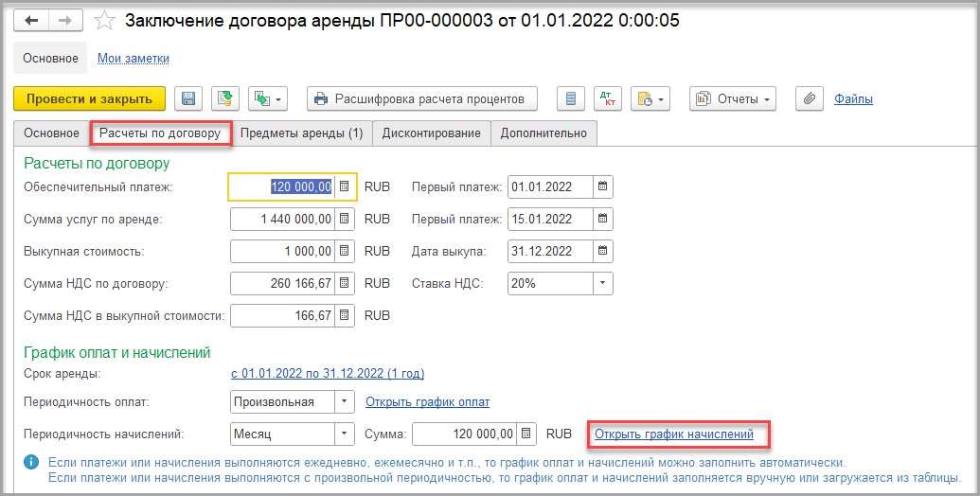Open calculator for Сумма услуг по аренде
980x496 pixels.
coord(344,219)
